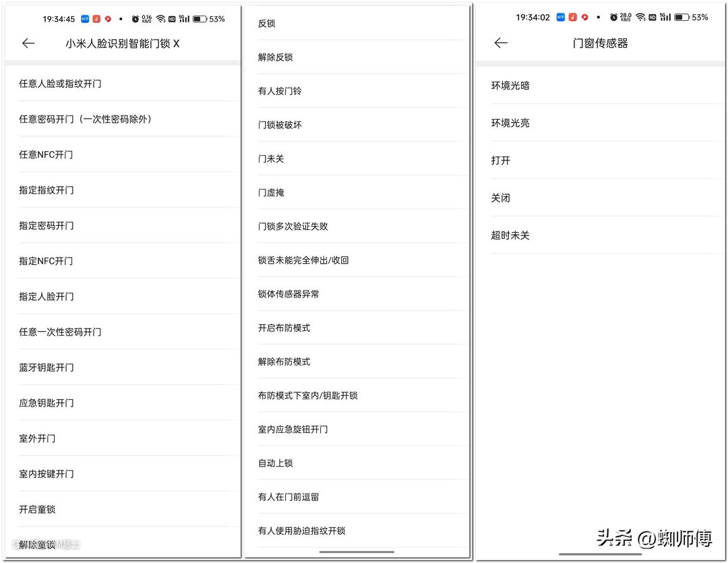728x563 pixels.
Task: Choose 打开 in 门窗传感器 list
Action: [x=601, y=160]
